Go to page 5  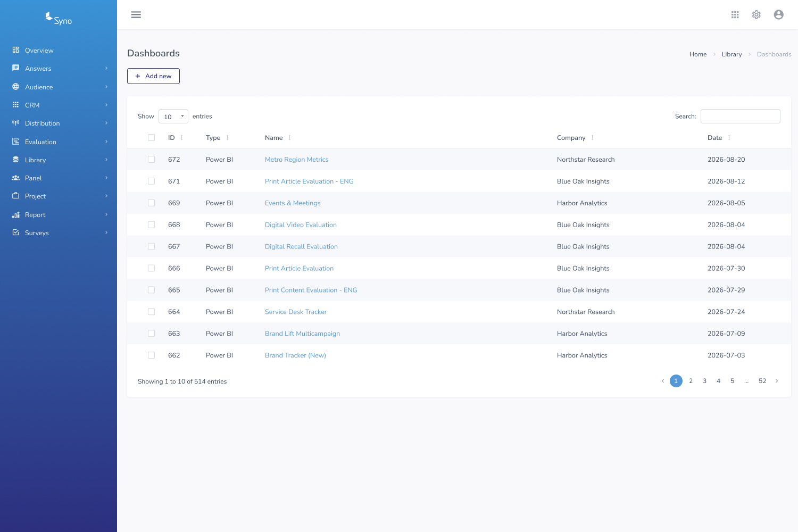[x=732, y=381]
